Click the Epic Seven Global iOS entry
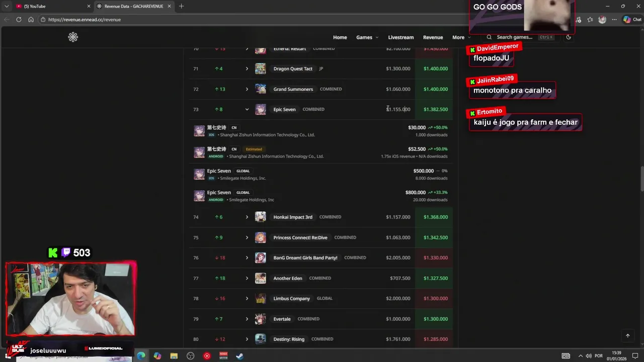 pos(320,174)
